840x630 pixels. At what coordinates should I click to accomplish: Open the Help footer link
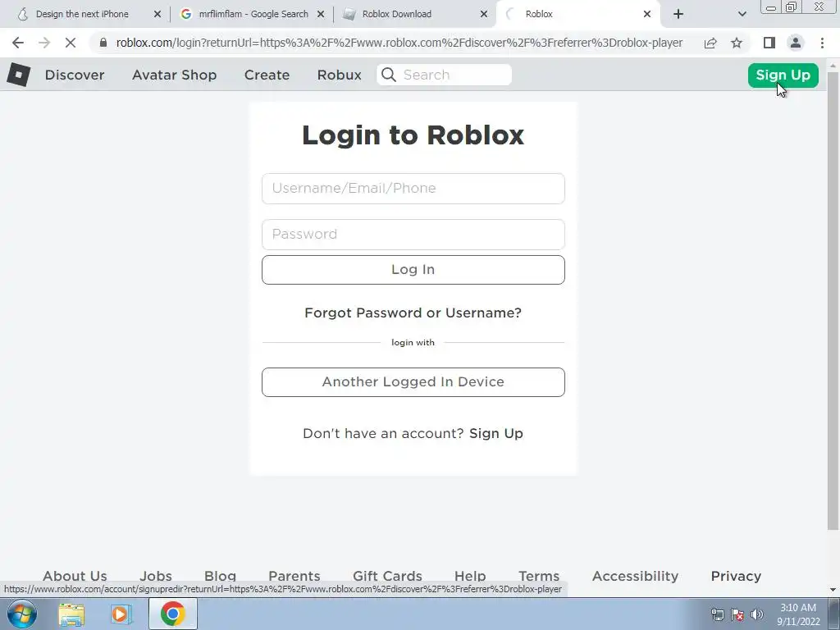(470, 576)
